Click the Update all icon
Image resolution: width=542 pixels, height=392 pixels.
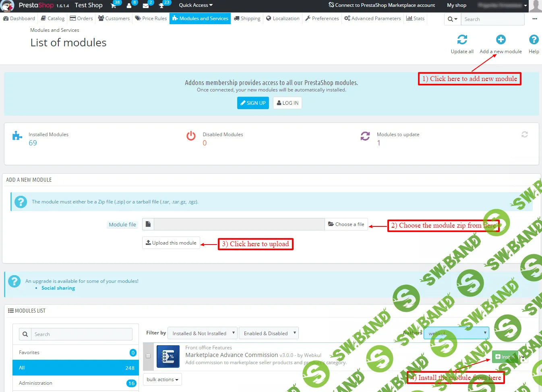pos(462,39)
